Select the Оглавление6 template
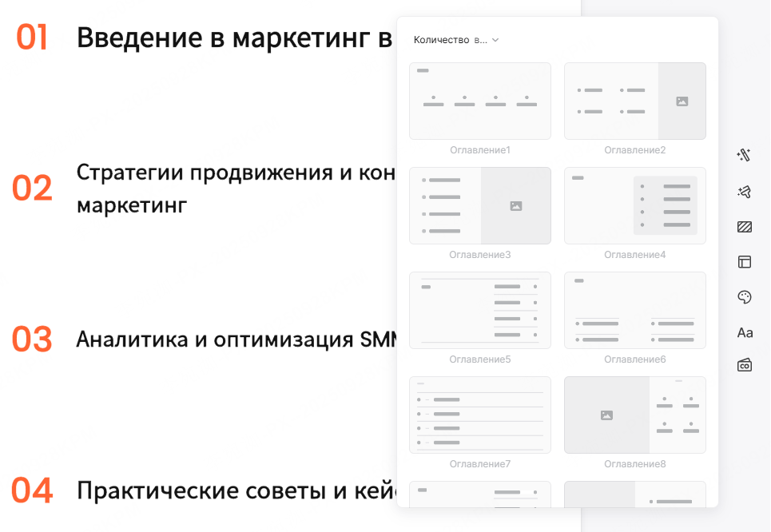 pos(634,310)
